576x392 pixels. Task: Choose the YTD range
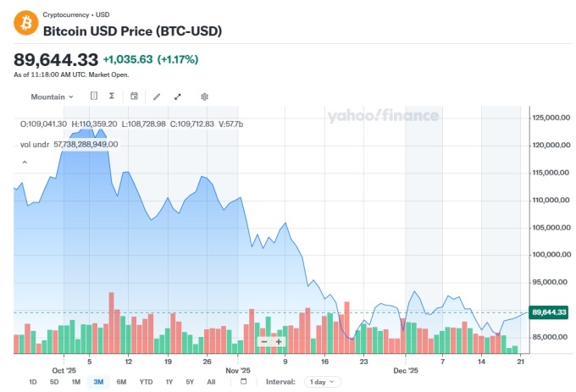pos(146,382)
